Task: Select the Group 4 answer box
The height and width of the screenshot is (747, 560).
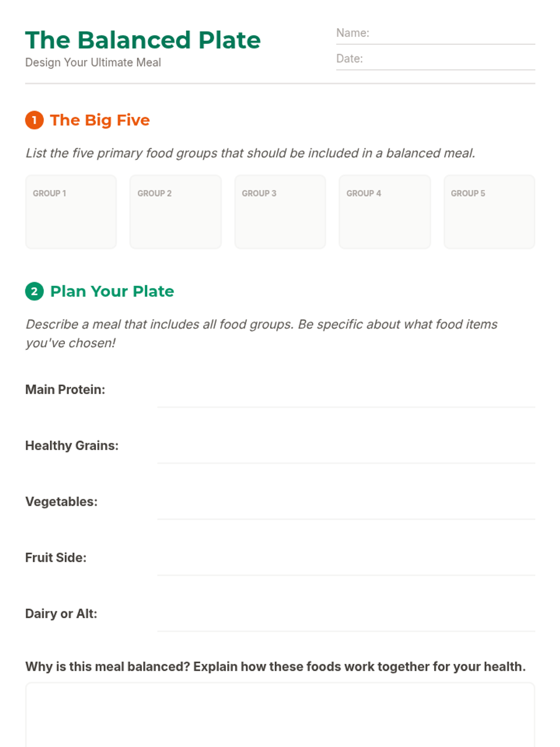Action: [385, 212]
